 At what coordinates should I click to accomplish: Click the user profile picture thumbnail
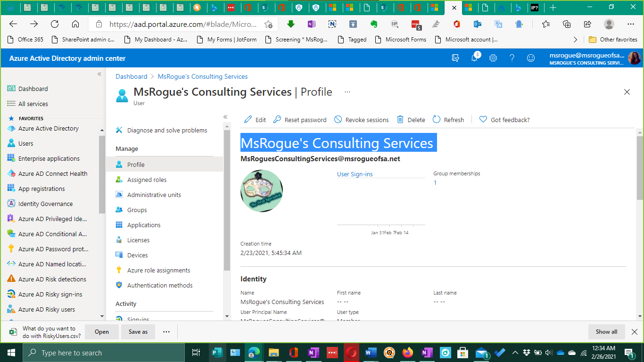click(262, 191)
